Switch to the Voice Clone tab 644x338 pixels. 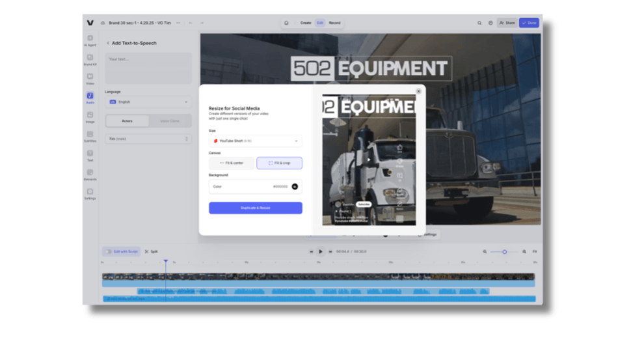coord(170,121)
